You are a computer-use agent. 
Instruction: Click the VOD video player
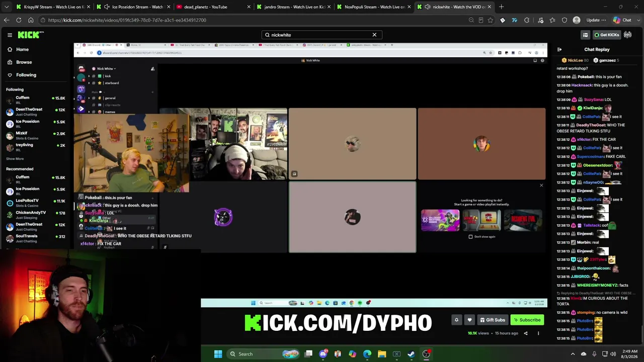(x=310, y=176)
